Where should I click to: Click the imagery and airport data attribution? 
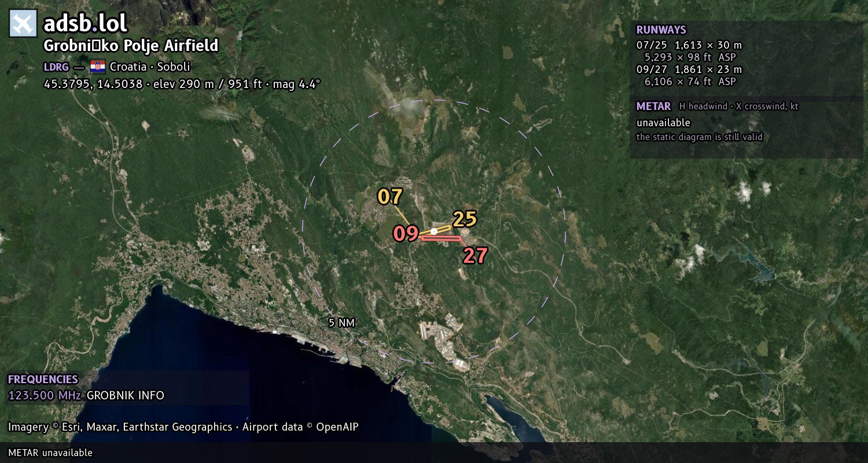click(183, 427)
